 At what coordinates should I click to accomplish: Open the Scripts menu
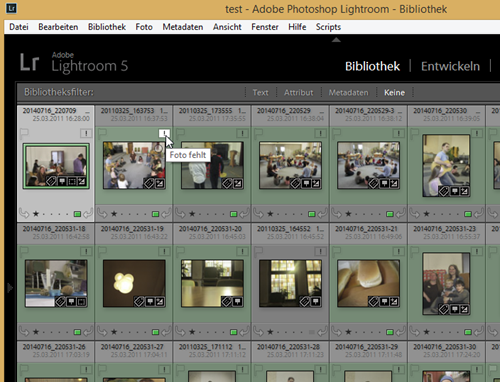(x=328, y=27)
